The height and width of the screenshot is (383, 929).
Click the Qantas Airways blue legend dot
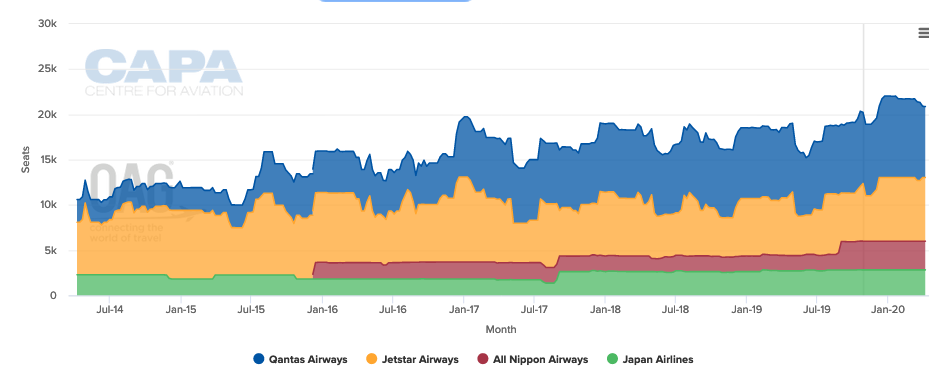tap(258, 359)
